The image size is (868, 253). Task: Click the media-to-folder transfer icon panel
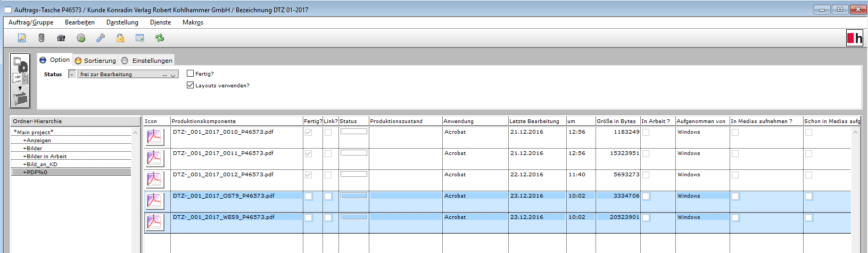20,81
